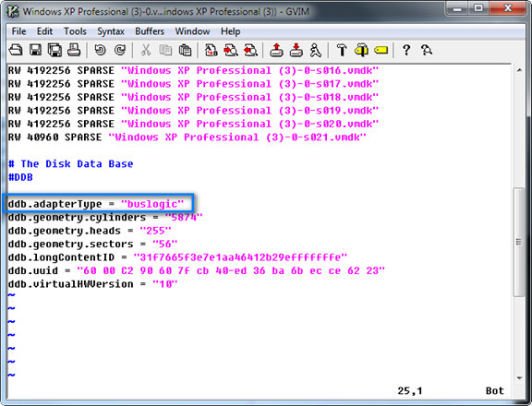
Task: Click the s020.vmdk extent line
Action: coord(193,124)
